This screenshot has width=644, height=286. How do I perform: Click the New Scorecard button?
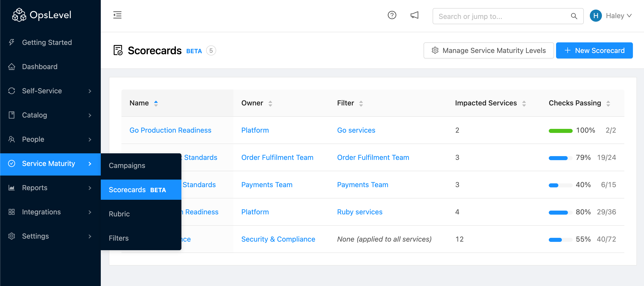[594, 50]
